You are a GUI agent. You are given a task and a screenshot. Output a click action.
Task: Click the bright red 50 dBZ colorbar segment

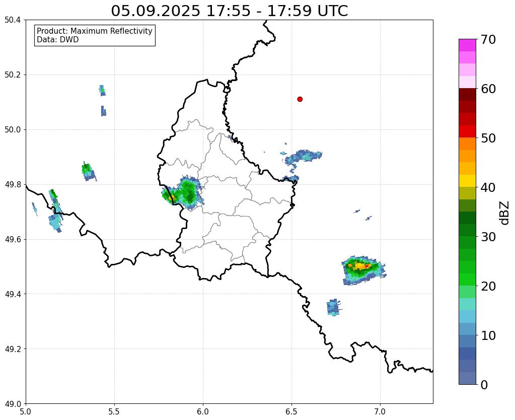pos(467,131)
